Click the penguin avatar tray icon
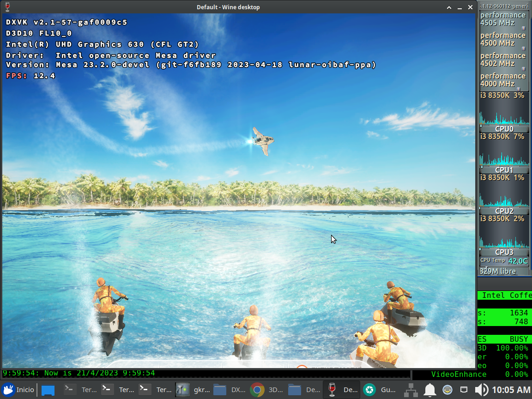532x399 pixels. (x=447, y=390)
